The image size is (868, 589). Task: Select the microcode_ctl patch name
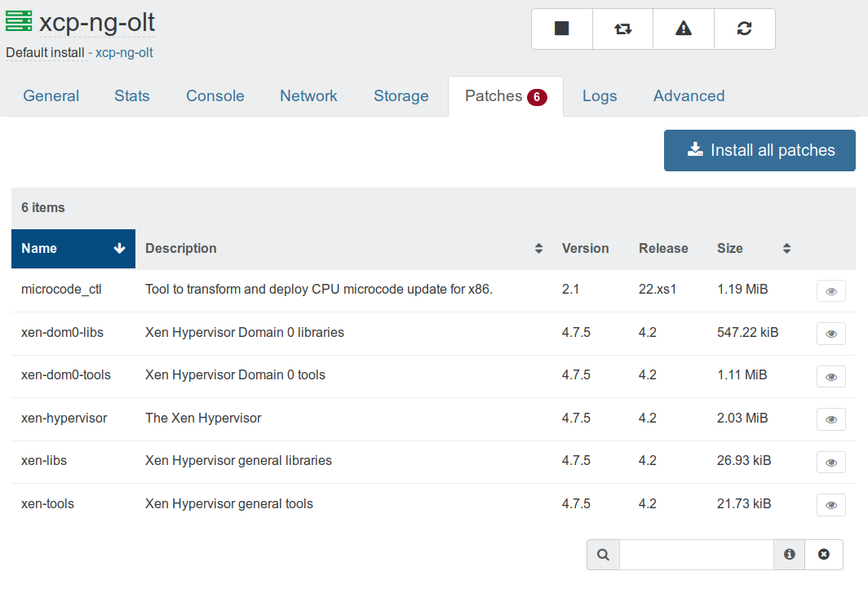(61, 290)
